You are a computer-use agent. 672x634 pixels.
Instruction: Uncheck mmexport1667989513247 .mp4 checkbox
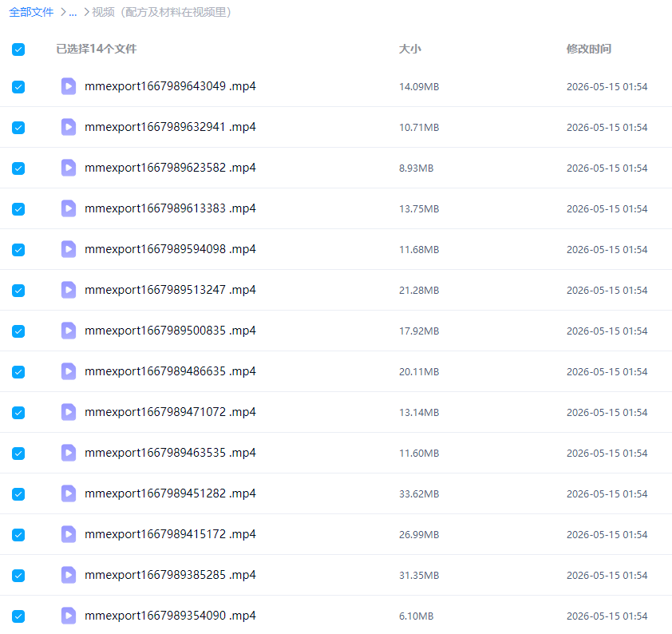click(18, 291)
